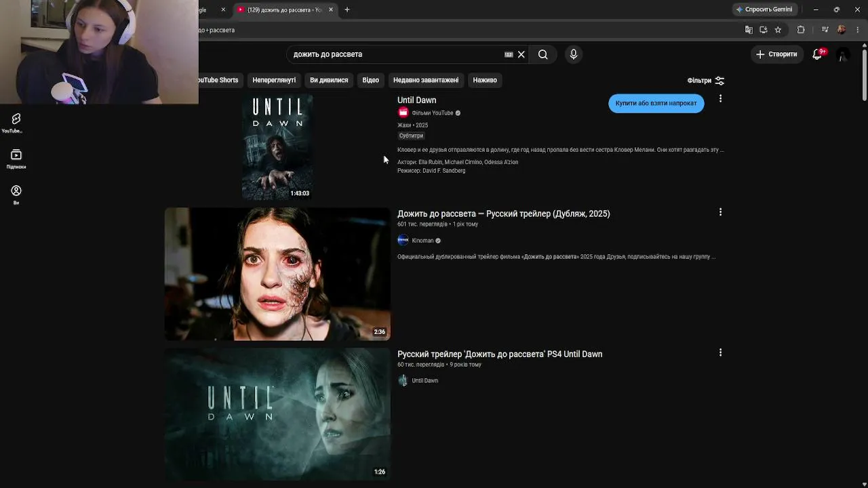Open the media controls icon in Chrome toolbar

[825, 30]
